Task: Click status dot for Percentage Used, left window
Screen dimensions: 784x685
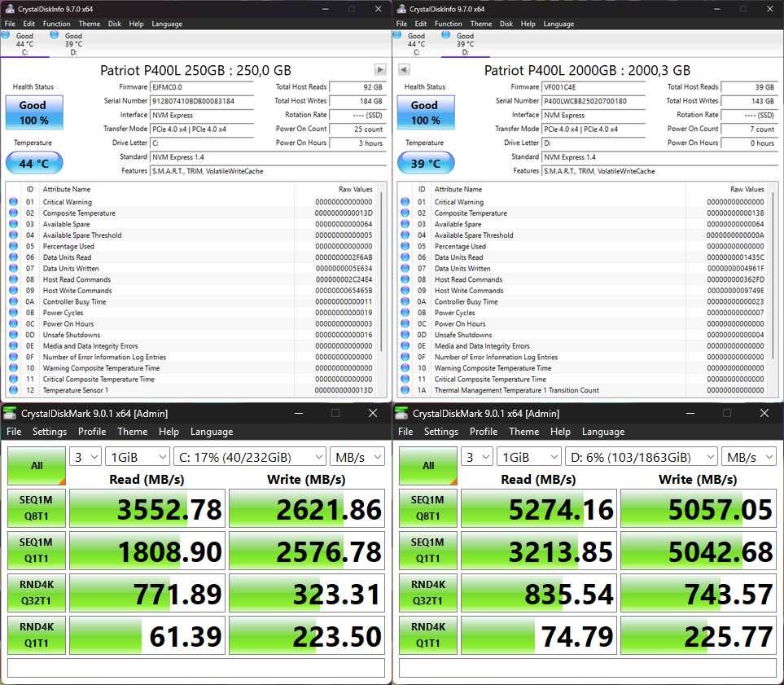Action: click(14, 246)
